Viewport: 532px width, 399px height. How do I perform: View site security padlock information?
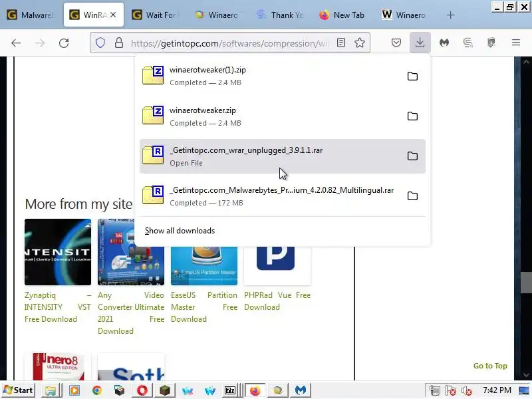[119, 43]
